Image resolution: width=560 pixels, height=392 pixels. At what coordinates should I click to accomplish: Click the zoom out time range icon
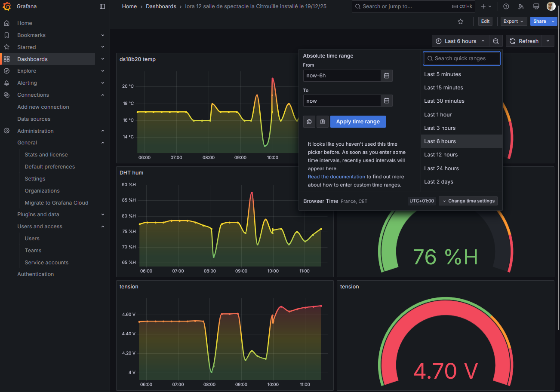pos(496,41)
